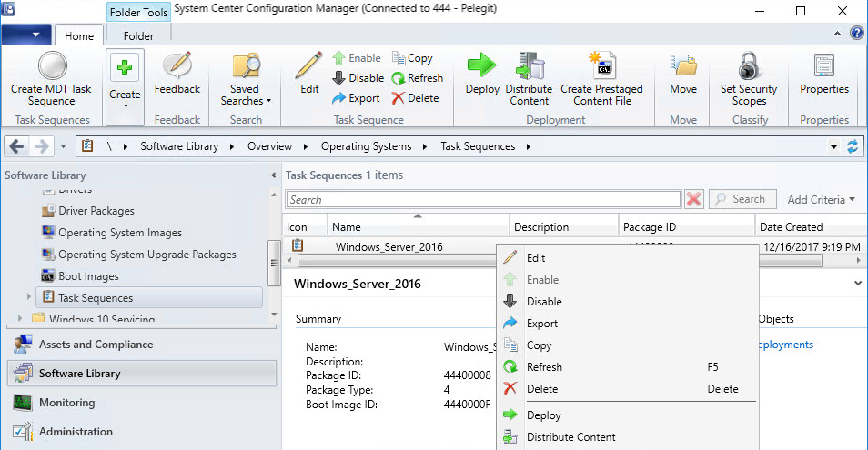Click Operating Systems in the breadcrumb
The height and width of the screenshot is (450, 868).
(x=366, y=146)
